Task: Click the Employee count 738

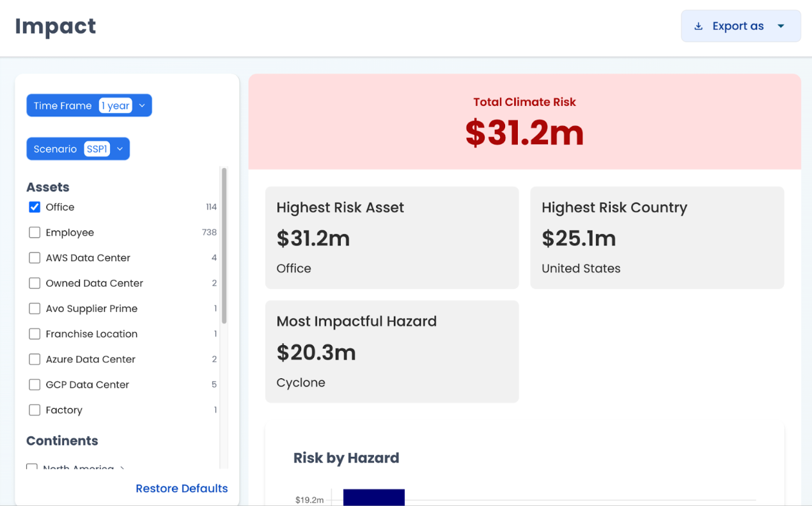Action: coord(209,233)
